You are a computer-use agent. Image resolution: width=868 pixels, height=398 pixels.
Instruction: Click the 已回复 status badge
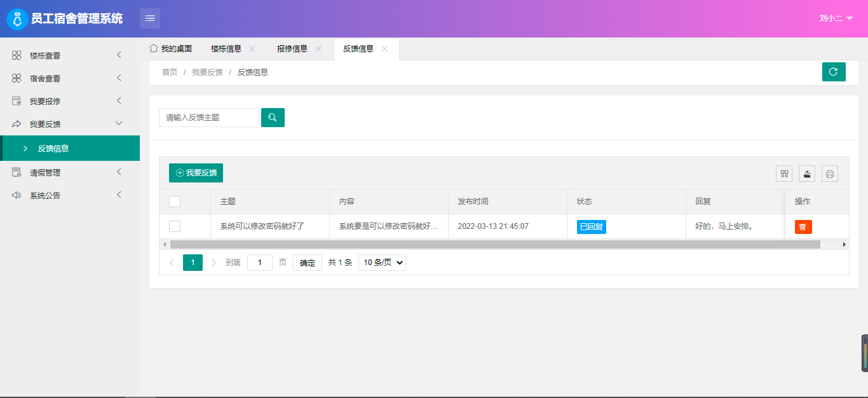[x=592, y=227]
